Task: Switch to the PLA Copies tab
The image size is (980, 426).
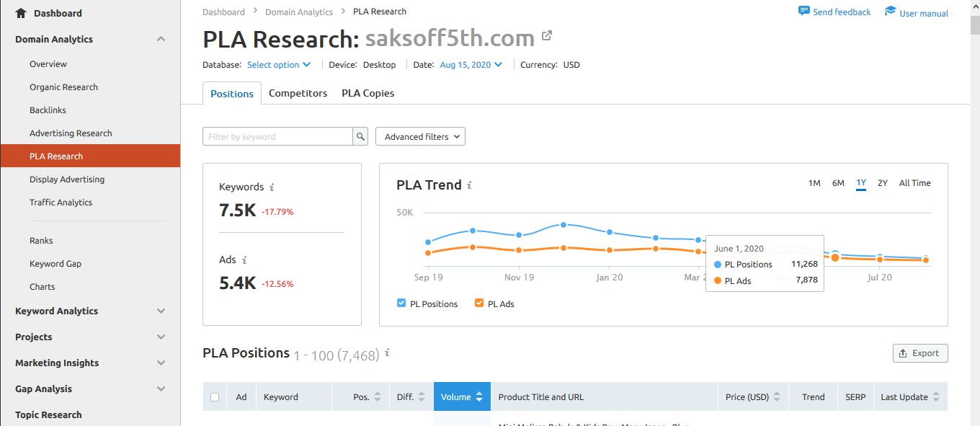Action: click(367, 93)
